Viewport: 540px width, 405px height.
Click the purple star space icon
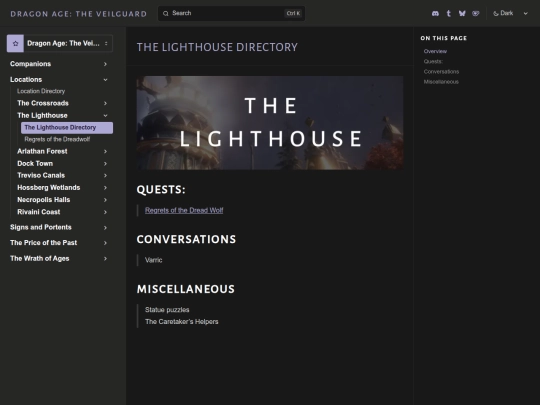click(x=15, y=43)
